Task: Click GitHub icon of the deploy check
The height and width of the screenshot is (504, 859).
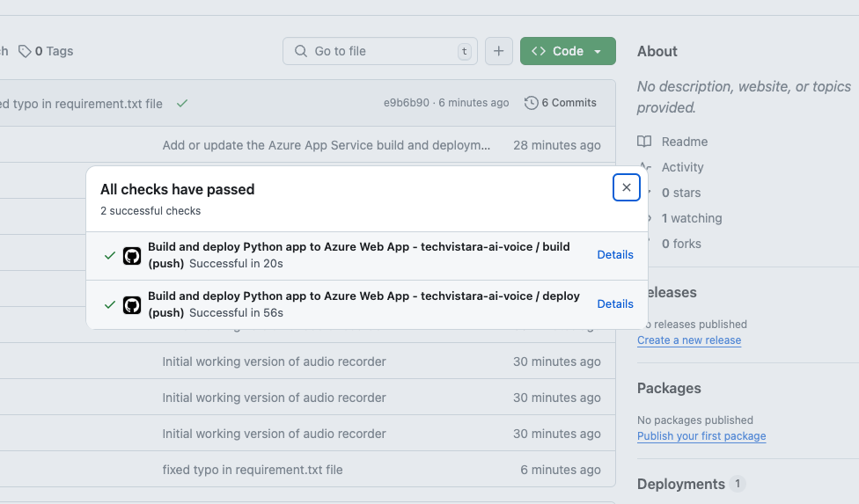Action: [132, 305]
